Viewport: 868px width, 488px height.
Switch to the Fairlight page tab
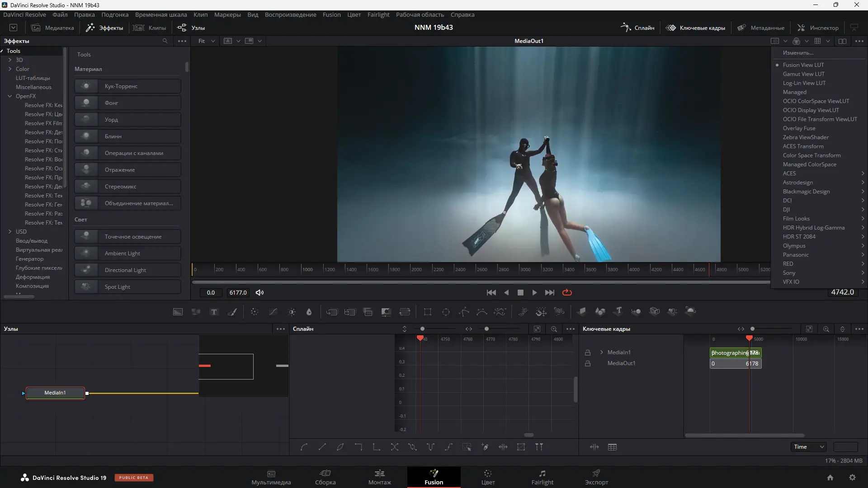tap(542, 477)
